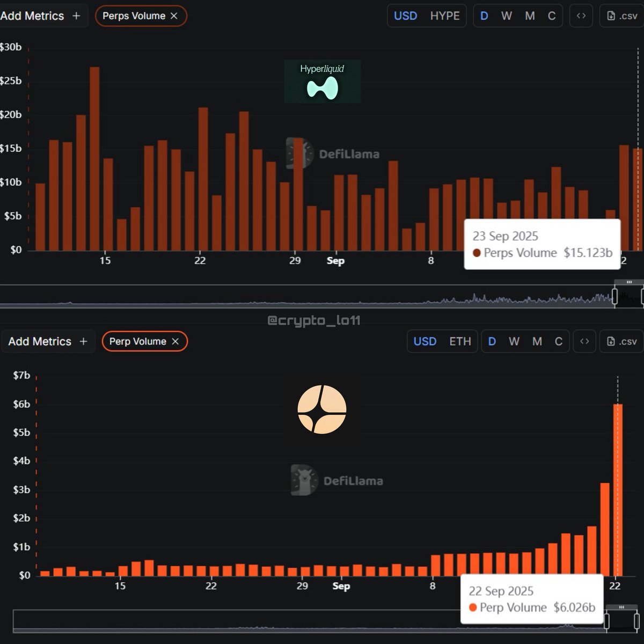Click left range handle of lower chart slider

[x=607, y=621]
